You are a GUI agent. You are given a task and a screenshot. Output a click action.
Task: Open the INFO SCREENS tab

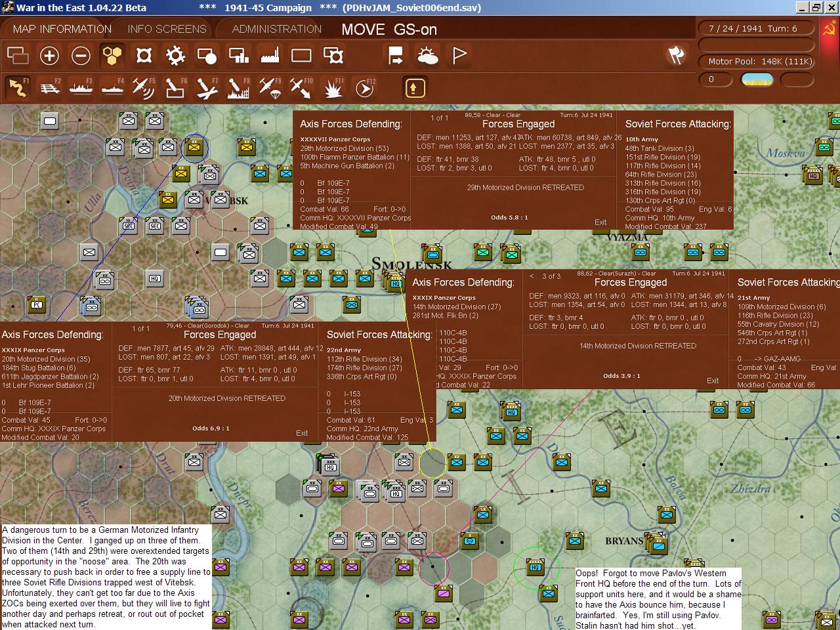167,29
